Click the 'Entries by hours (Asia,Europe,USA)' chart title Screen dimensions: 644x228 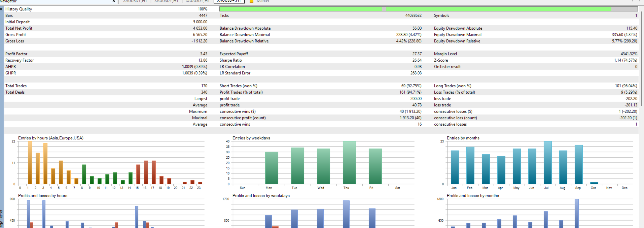click(51, 138)
